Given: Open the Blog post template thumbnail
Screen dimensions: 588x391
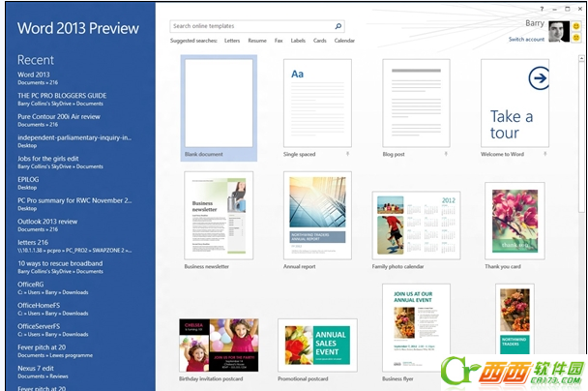Looking at the screenshot, I should [x=416, y=103].
